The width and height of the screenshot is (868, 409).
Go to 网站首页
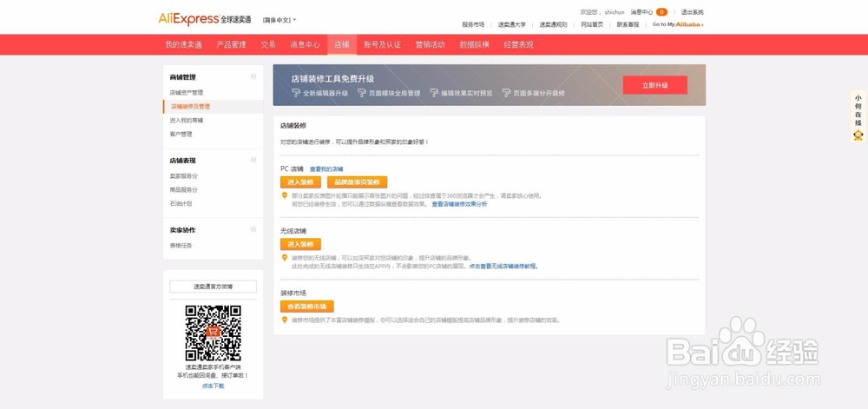(592, 24)
